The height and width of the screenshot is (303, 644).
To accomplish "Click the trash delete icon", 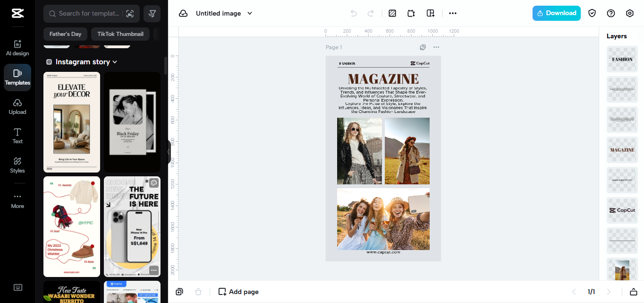I will click(198, 292).
